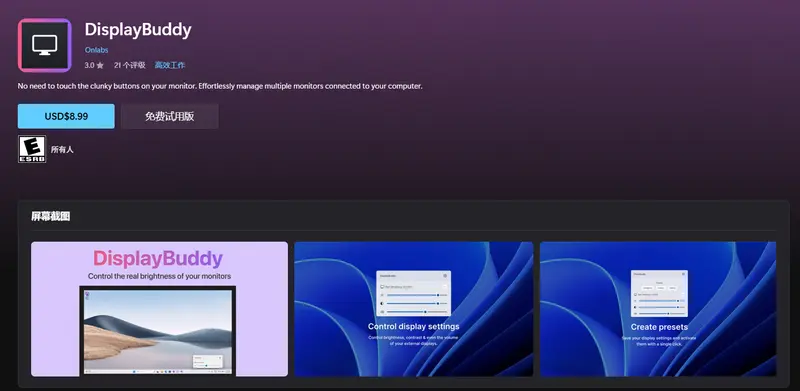Click the 屏幕截图 section heading
Viewport: 800px width, 391px height.
51,216
